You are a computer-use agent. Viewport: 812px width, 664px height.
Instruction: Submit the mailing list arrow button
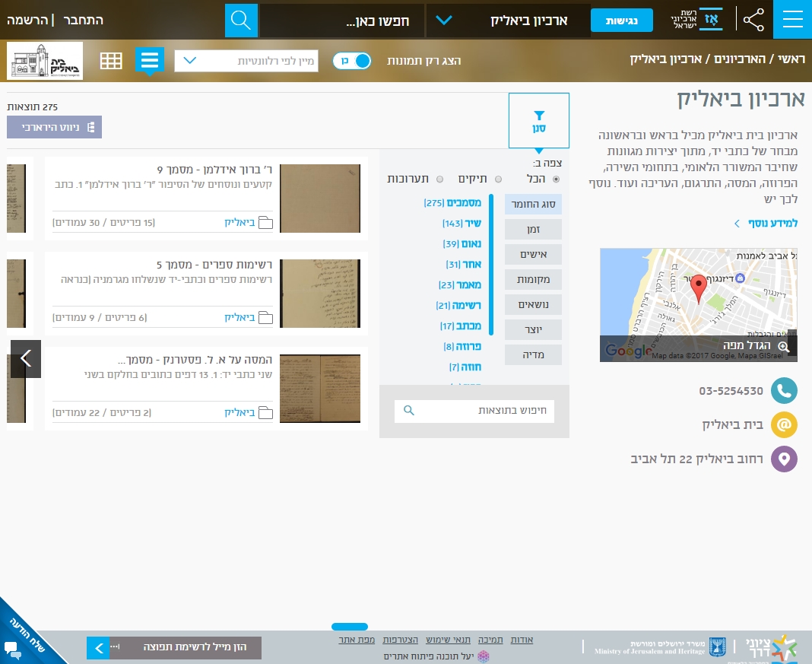tap(98, 647)
